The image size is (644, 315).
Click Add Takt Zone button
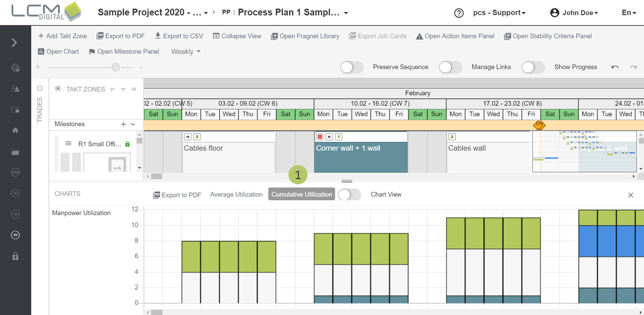(x=63, y=36)
